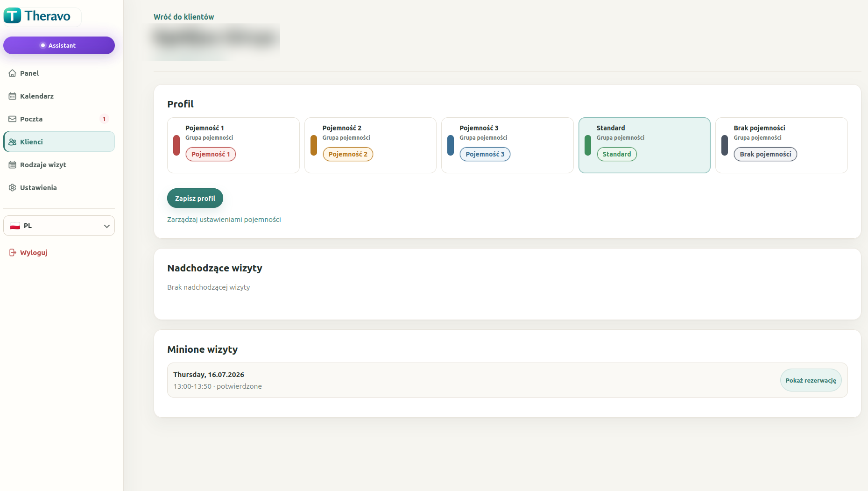The height and width of the screenshot is (491, 868).
Task: Open Rodzaje wizyt in the sidebar
Action: (x=59, y=165)
